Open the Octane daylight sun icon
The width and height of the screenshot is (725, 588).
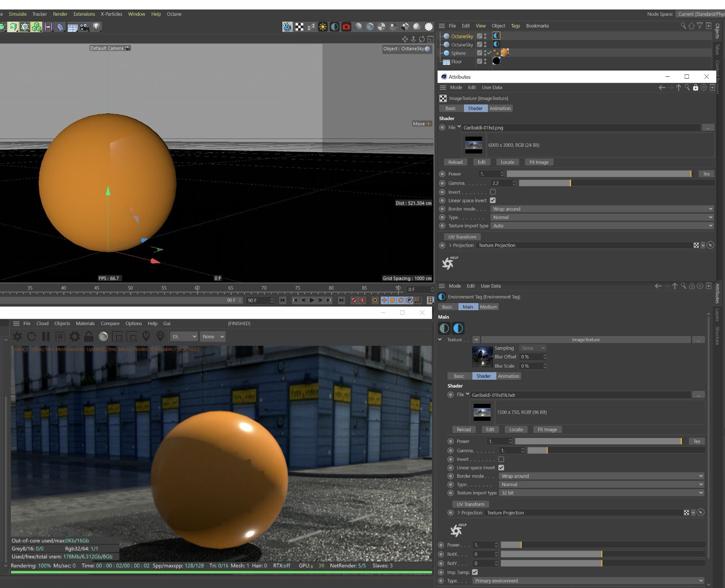coord(323,27)
